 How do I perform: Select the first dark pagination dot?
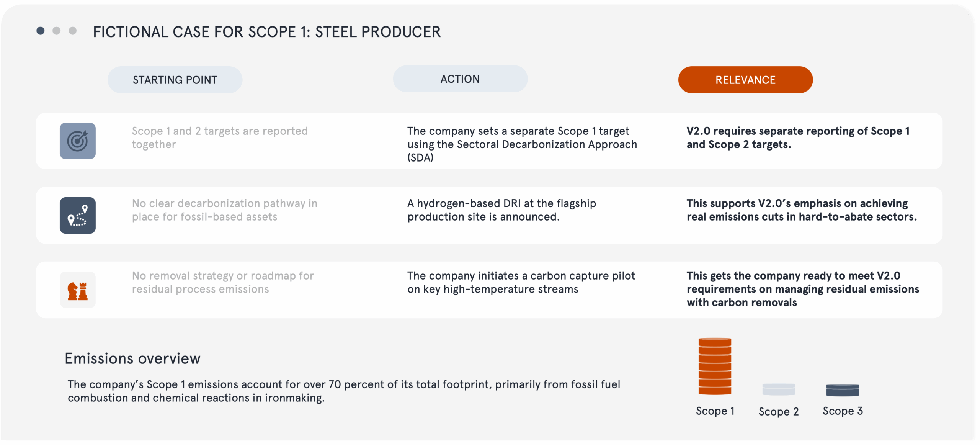(x=41, y=31)
